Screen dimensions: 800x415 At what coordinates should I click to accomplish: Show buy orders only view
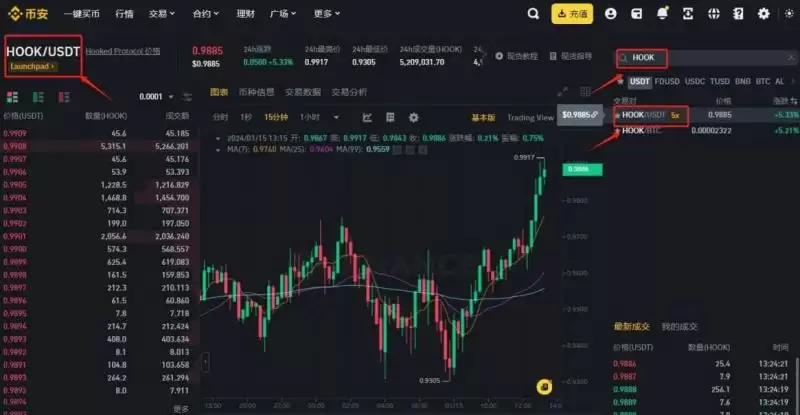coord(38,97)
